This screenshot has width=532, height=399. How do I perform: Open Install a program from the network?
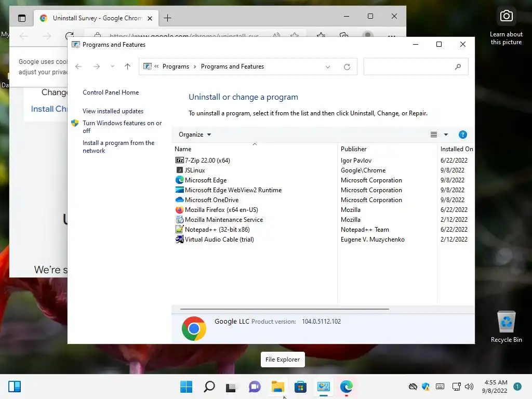pos(118,147)
